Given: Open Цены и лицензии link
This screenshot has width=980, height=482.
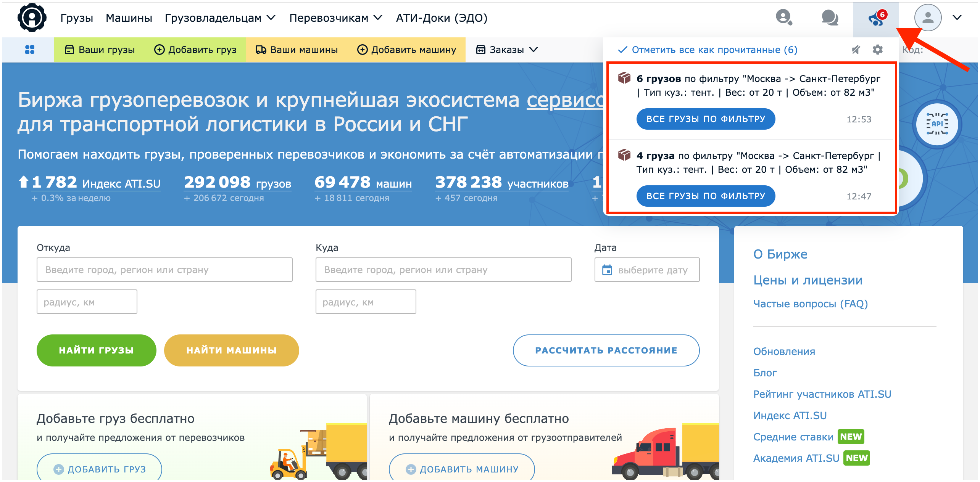Looking at the screenshot, I should coord(808,280).
